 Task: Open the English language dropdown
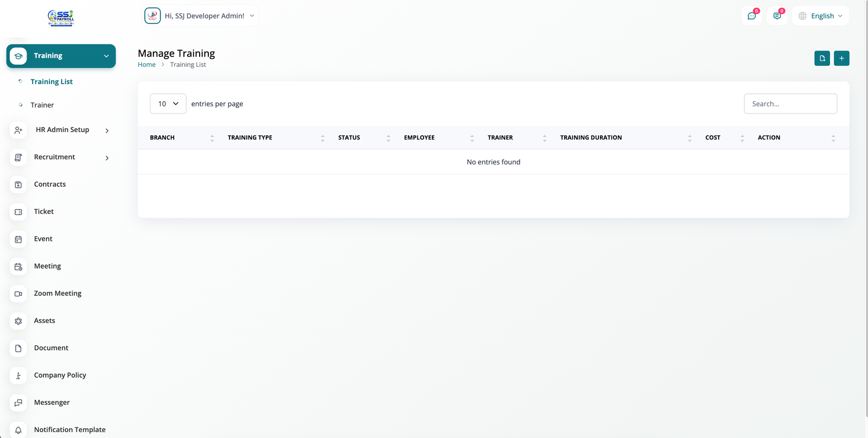point(820,16)
